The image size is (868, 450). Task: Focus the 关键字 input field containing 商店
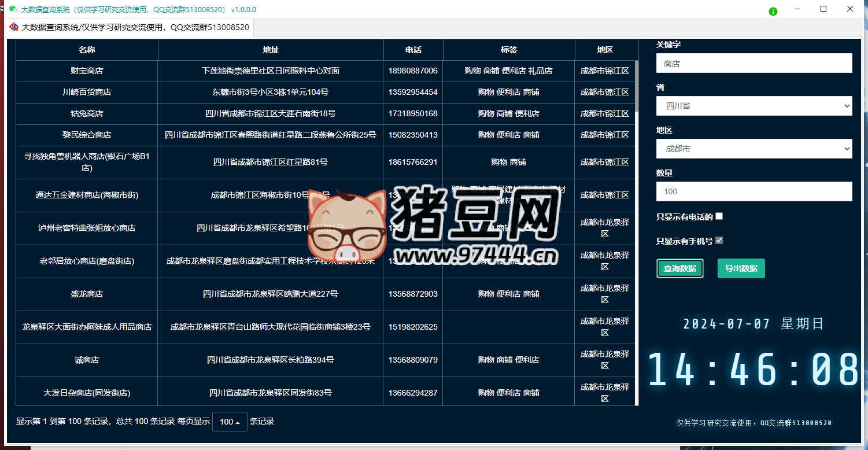754,64
